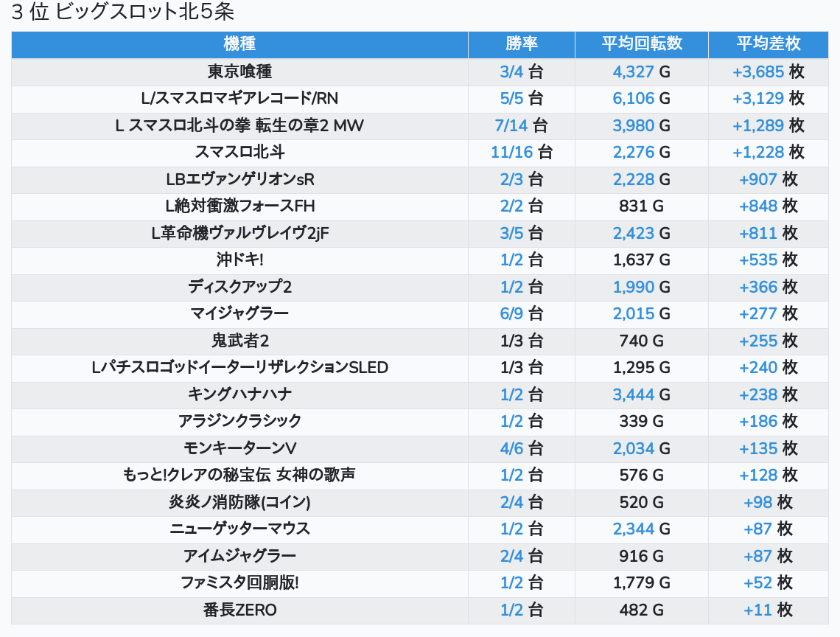Screen dimensions: 840x637
Task: Open the 3,444 spins link for キングハナハナ
Action: [633, 394]
